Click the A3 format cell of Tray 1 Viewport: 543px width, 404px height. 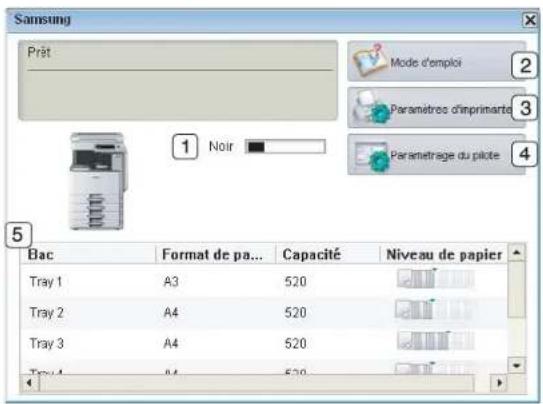[x=171, y=281]
